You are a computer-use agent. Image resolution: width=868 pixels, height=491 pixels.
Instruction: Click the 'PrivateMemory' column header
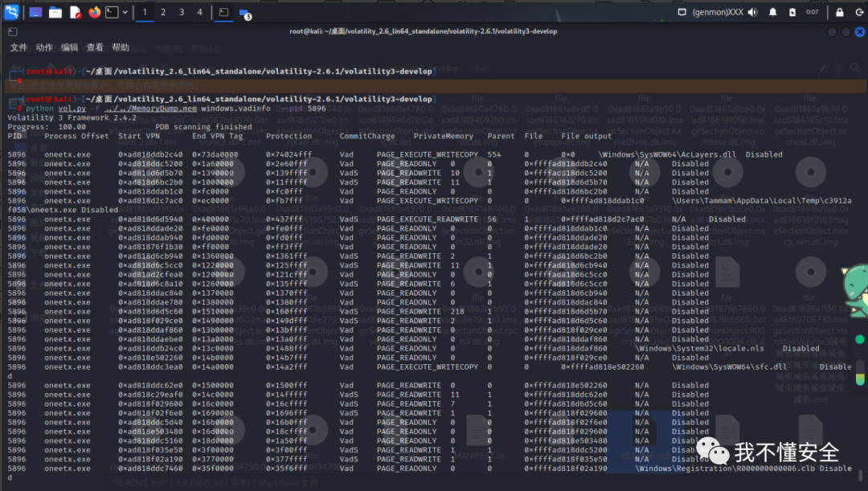tap(444, 136)
